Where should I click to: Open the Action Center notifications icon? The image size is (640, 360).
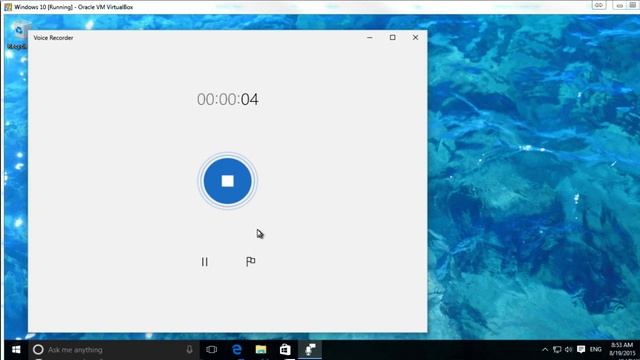581,349
